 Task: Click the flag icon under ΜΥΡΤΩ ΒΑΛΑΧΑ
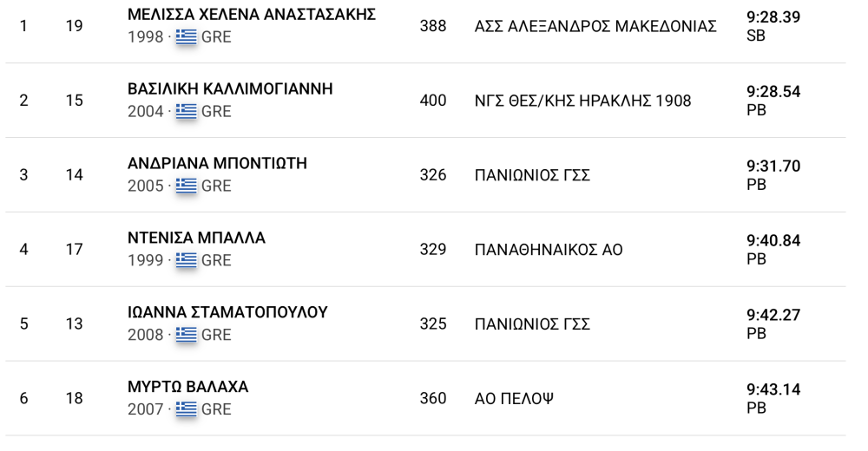186,409
